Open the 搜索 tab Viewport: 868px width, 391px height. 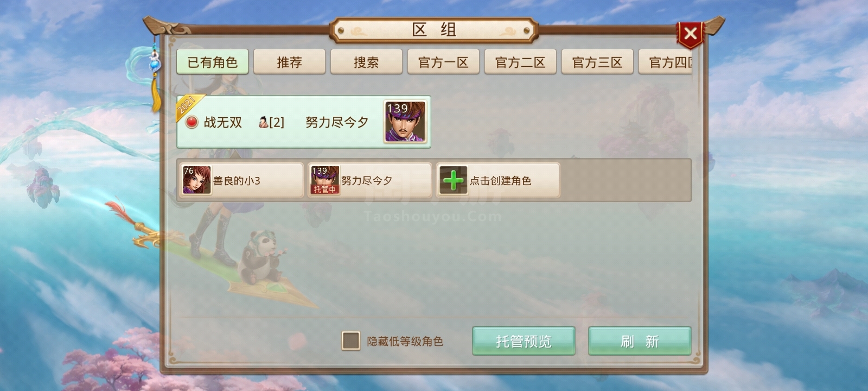click(366, 62)
